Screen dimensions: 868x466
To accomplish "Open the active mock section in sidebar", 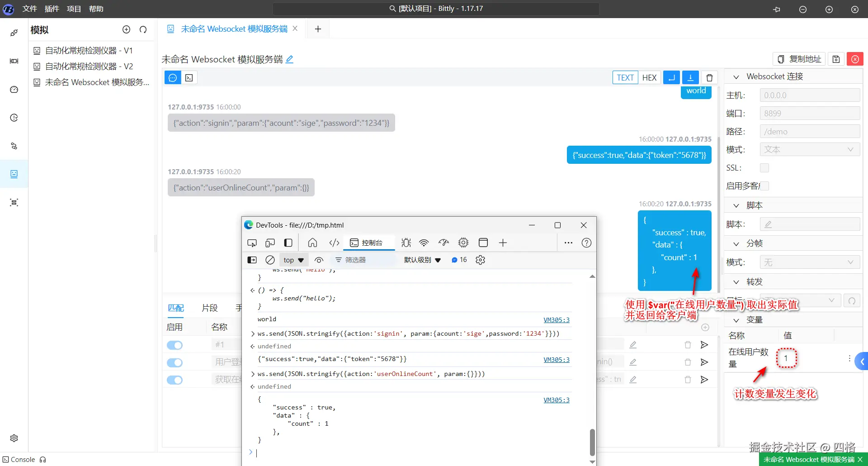I will click(x=14, y=174).
